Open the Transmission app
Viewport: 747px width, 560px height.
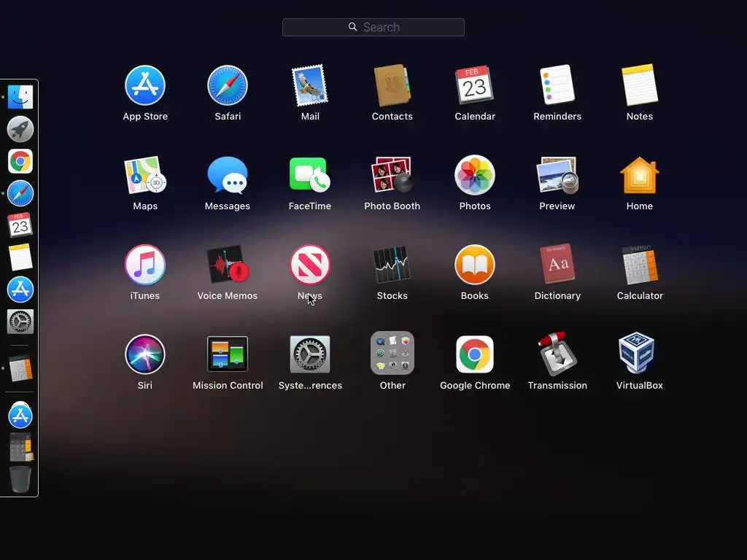coord(557,354)
